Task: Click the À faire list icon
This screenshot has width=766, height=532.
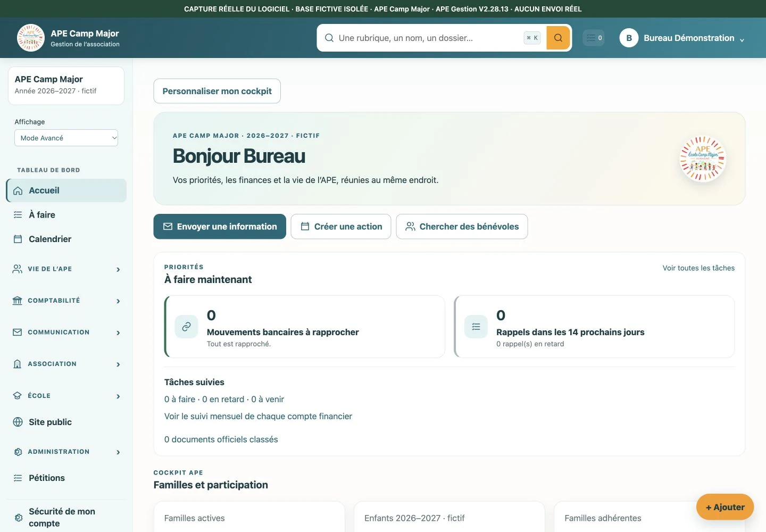Action: [x=18, y=215]
